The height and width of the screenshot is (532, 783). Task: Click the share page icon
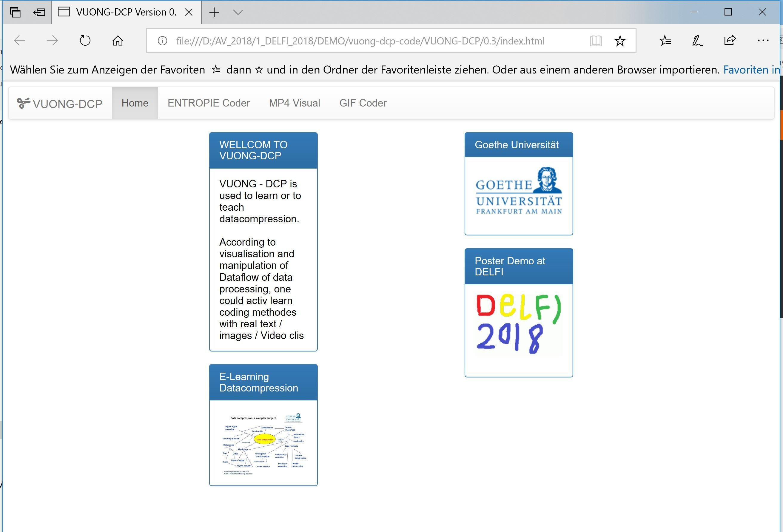[x=729, y=41]
